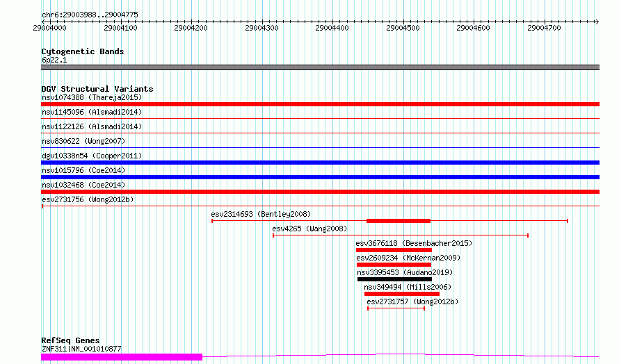Open variant esv2314693 (Bentley2008) label

(x=261, y=214)
